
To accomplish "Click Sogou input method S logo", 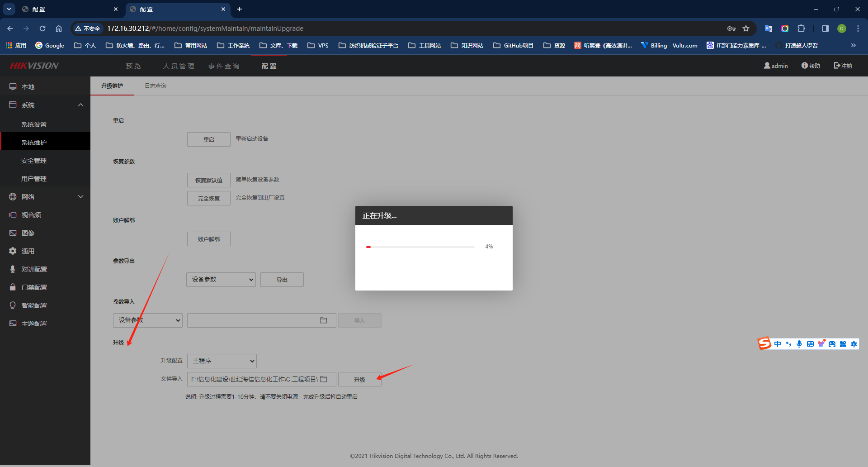I will pyautogui.click(x=764, y=343).
